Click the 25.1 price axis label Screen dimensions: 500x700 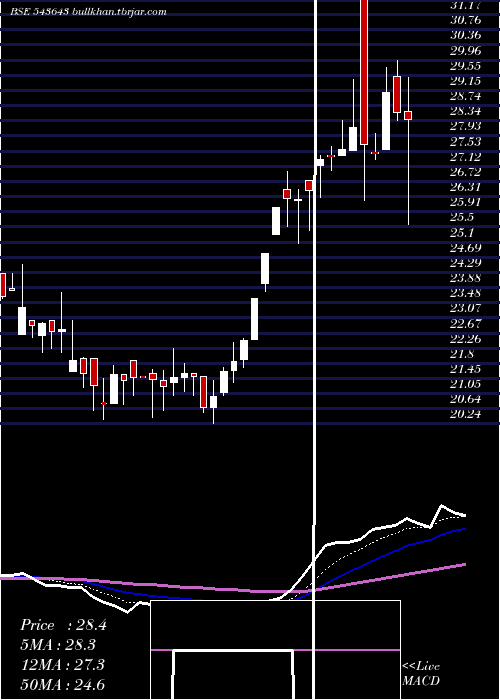point(462,232)
